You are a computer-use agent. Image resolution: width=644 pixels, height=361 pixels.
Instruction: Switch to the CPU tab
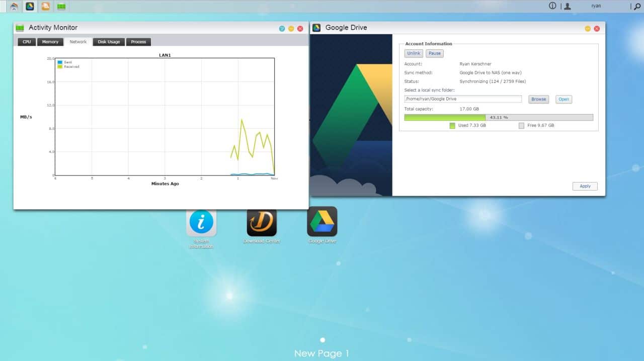(27, 42)
